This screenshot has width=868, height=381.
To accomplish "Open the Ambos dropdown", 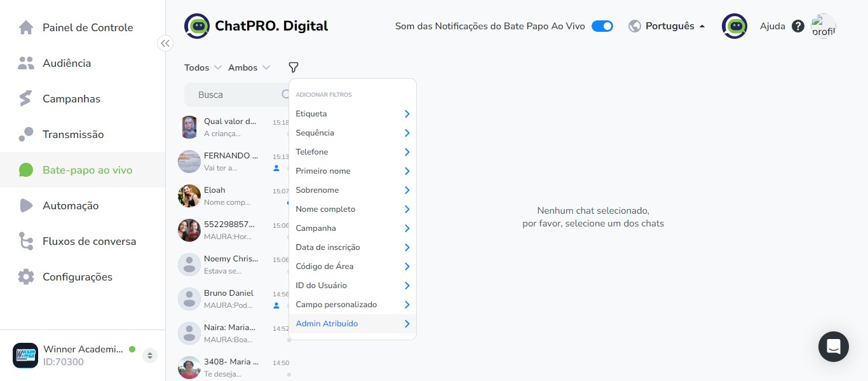I will (249, 67).
